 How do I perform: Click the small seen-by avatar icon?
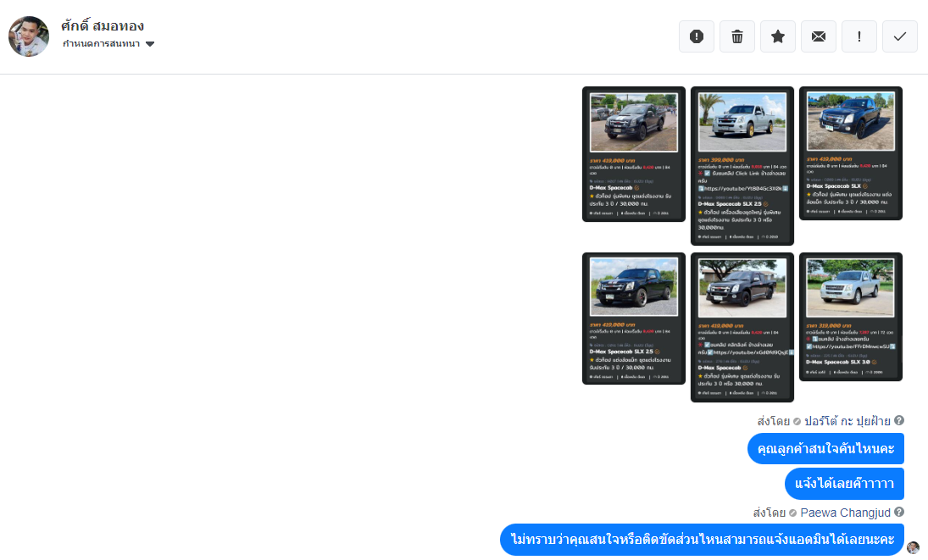[x=913, y=548]
